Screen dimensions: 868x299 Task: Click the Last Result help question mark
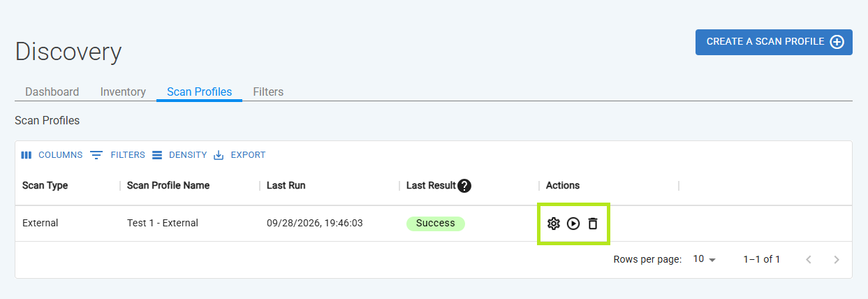(x=464, y=186)
